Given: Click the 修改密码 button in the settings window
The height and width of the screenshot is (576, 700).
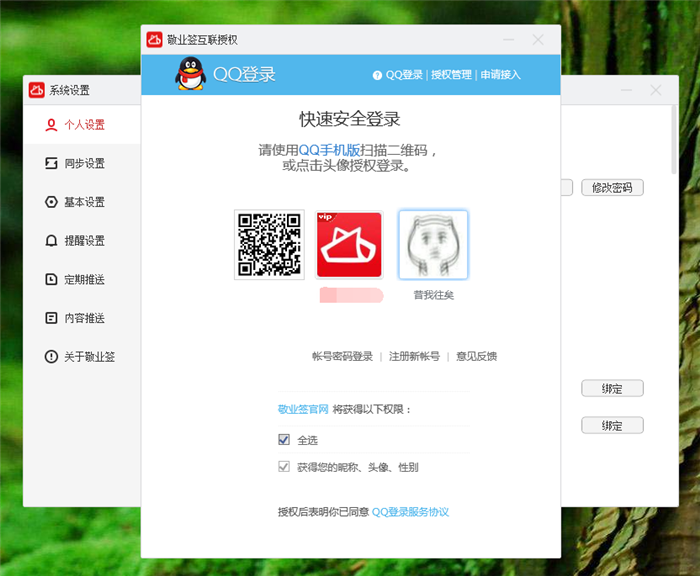Looking at the screenshot, I should [x=612, y=188].
